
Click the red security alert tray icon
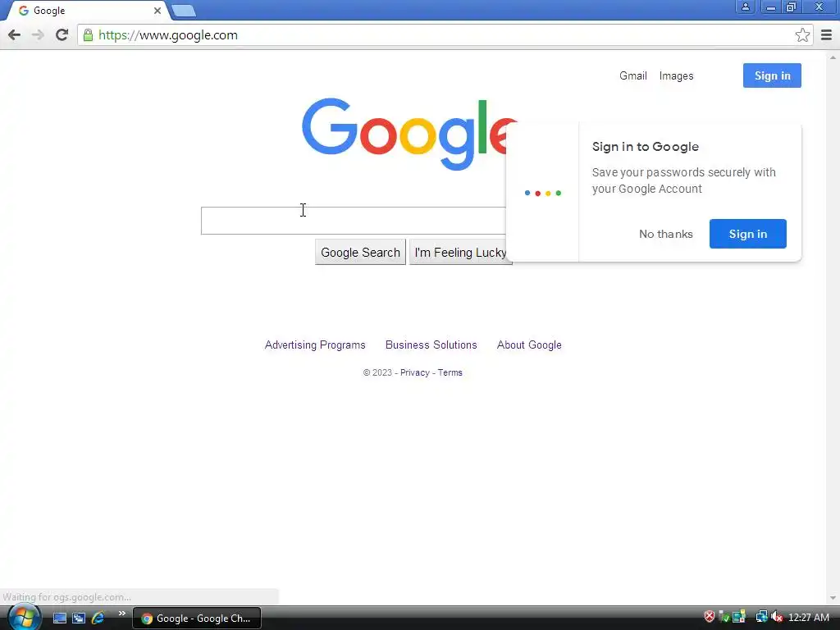[710, 617]
